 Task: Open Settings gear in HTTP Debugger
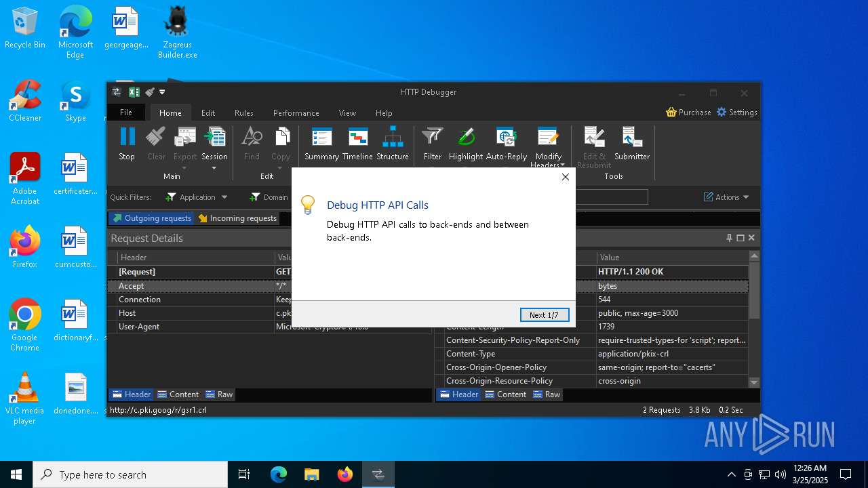(x=722, y=113)
